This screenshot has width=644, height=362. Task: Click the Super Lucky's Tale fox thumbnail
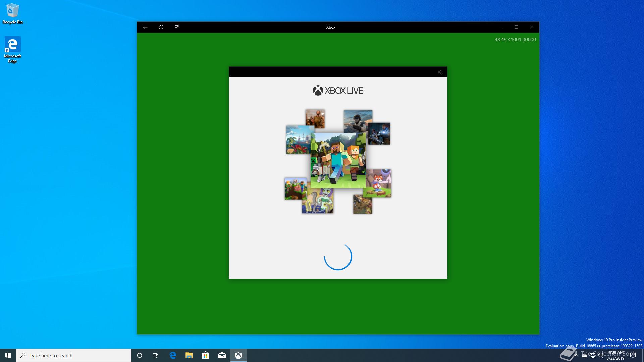pyautogui.click(x=378, y=183)
